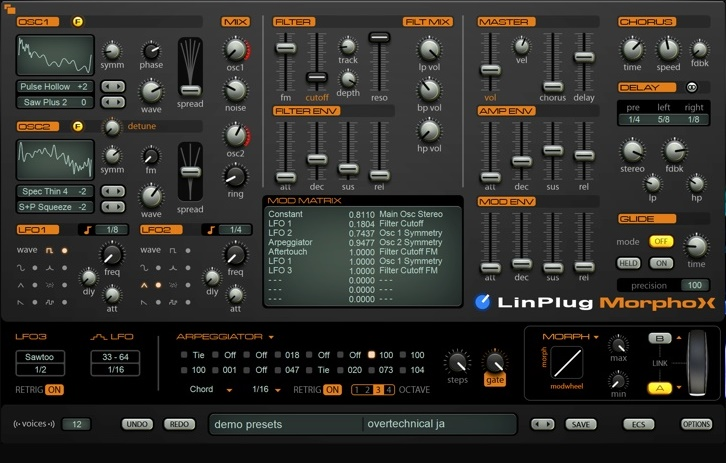This screenshot has height=463, width=726.
Task: Click the filter reso slider handle
Action: click(x=379, y=37)
